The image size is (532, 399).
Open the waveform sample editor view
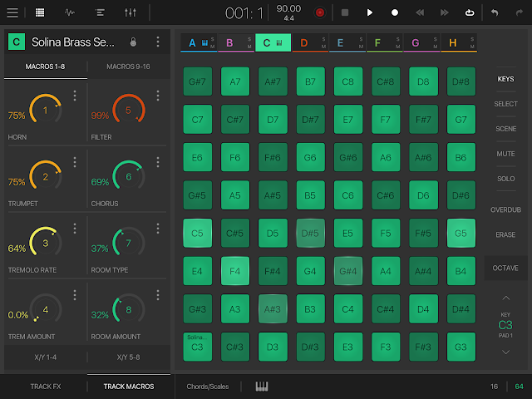point(70,12)
